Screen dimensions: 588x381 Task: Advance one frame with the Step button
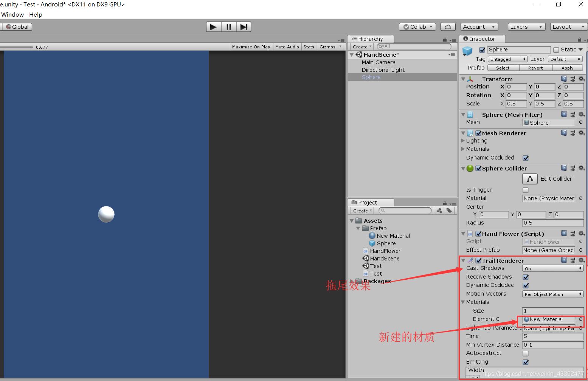click(244, 27)
